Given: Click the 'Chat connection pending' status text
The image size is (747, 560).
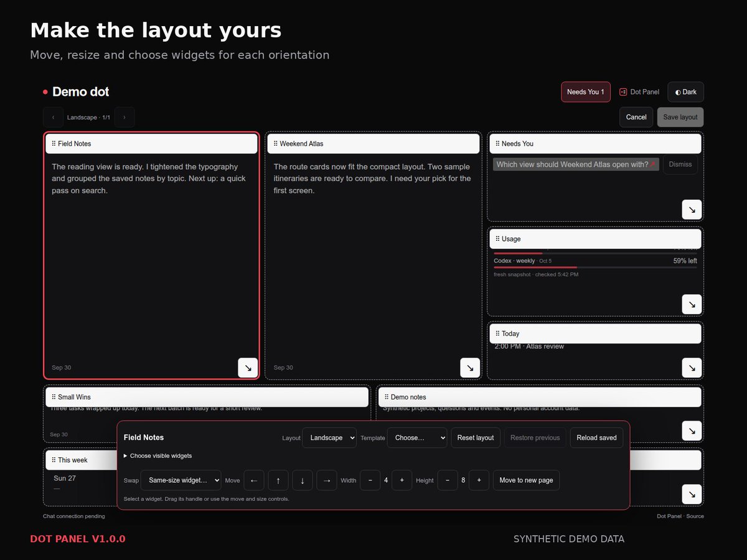Looking at the screenshot, I should click(x=74, y=516).
